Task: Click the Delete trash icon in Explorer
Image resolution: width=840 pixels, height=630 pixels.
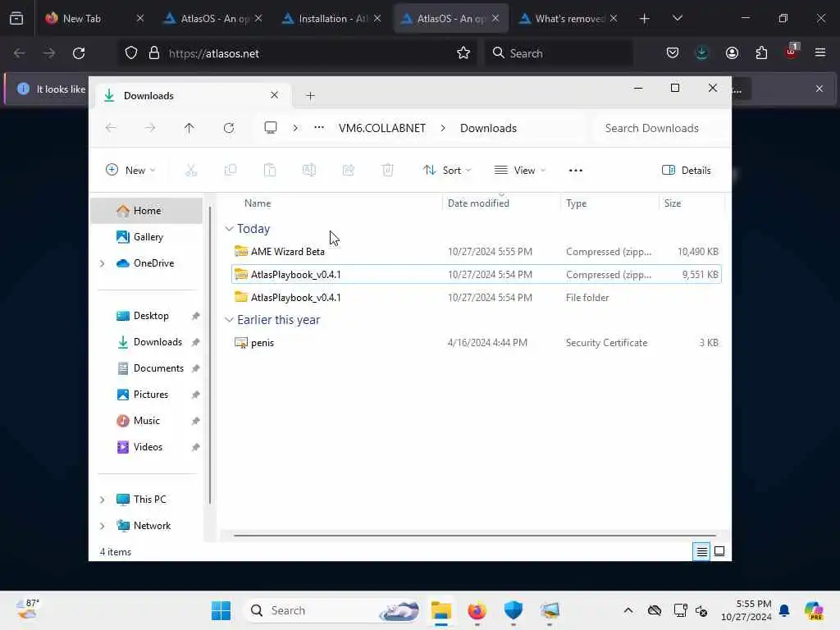Action: pos(388,171)
